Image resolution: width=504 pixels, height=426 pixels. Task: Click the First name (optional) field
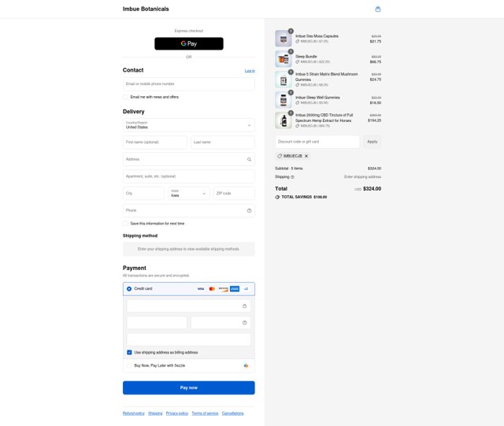[155, 142]
